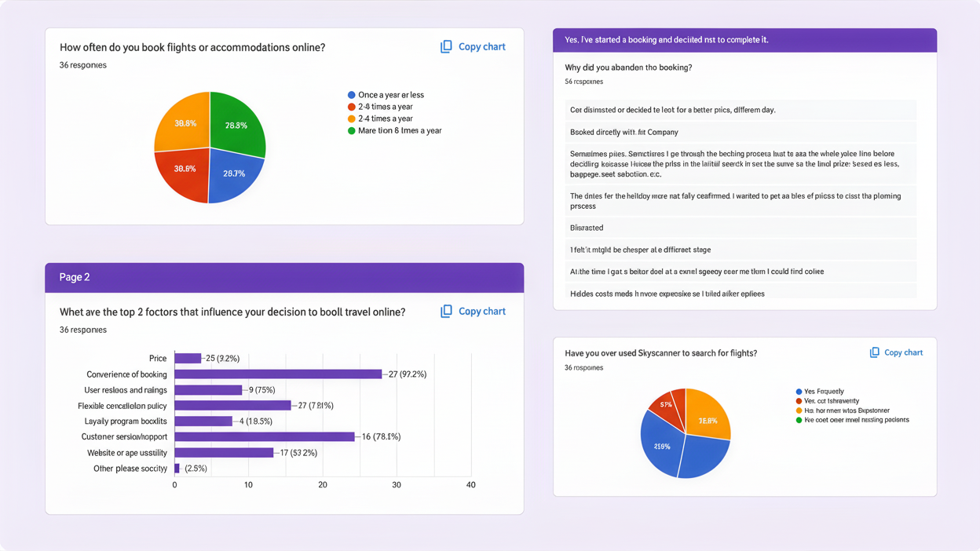Click the Customer service support bar

point(265,437)
